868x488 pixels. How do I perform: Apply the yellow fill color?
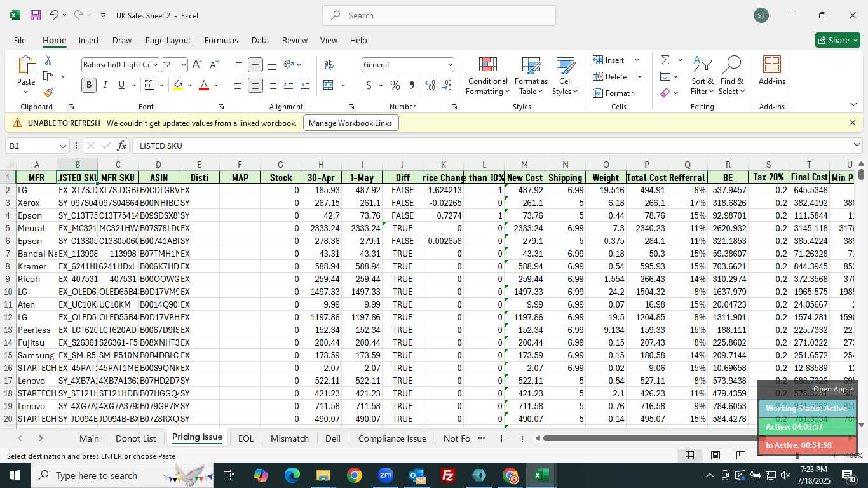179,85
